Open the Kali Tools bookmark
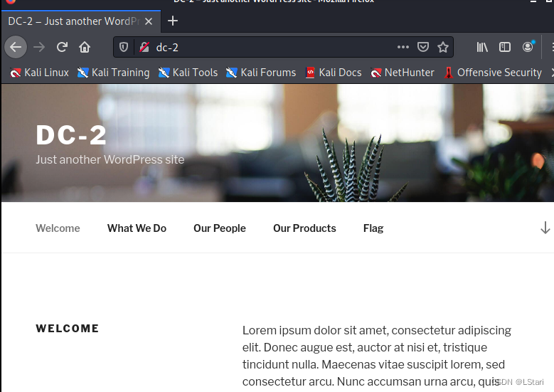 click(x=188, y=73)
